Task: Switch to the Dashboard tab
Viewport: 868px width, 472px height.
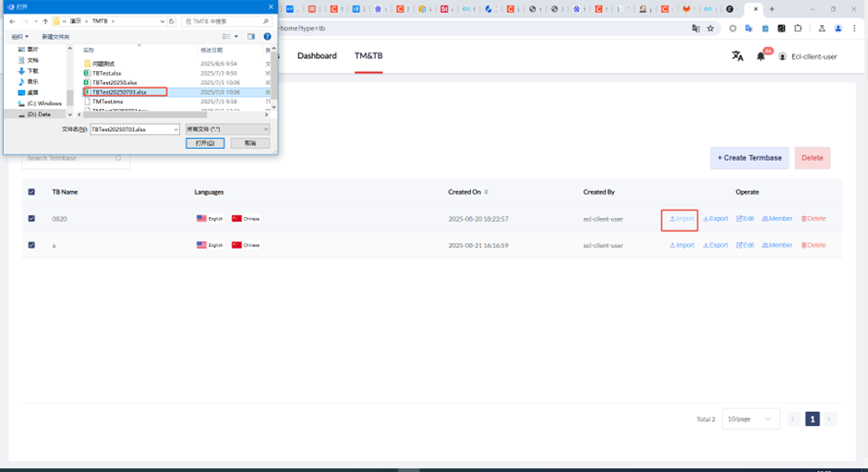Action: click(x=317, y=56)
